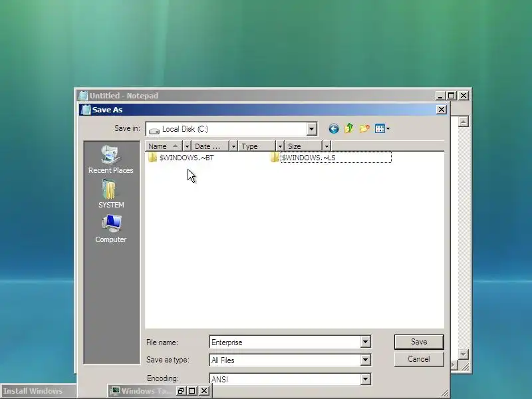Minimize the Untitled - Notepad window
532x399 pixels.
[x=440, y=96]
